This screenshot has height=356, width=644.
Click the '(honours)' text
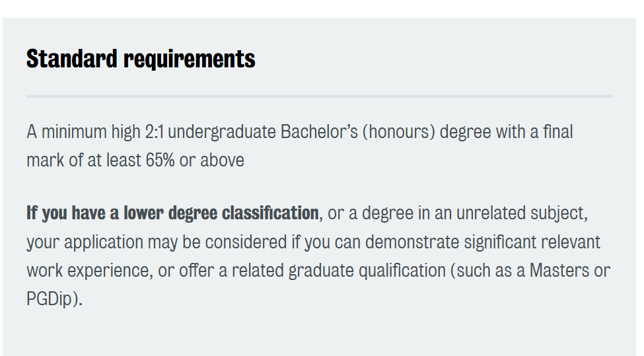pos(398,132)
